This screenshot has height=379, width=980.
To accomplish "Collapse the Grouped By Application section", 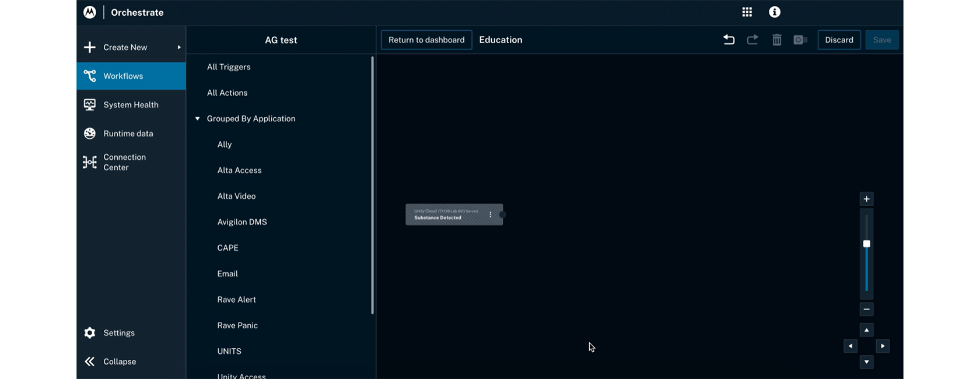I will [198, 118].
